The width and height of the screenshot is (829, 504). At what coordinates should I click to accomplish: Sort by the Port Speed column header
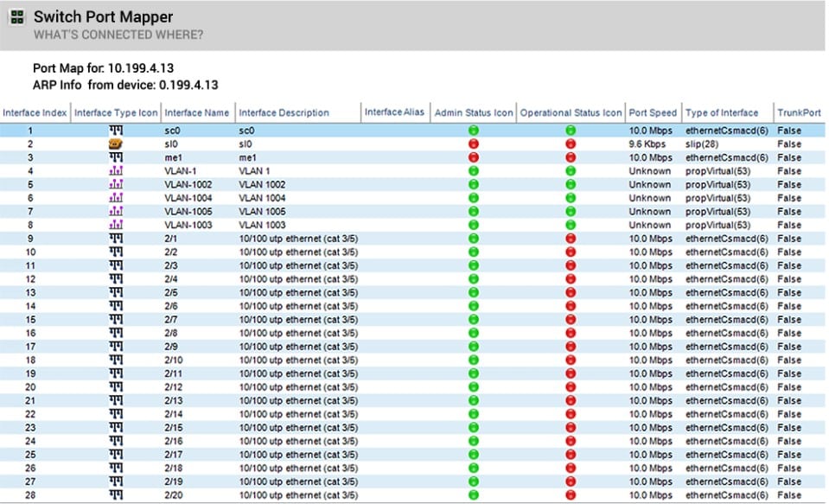(653, 112)
